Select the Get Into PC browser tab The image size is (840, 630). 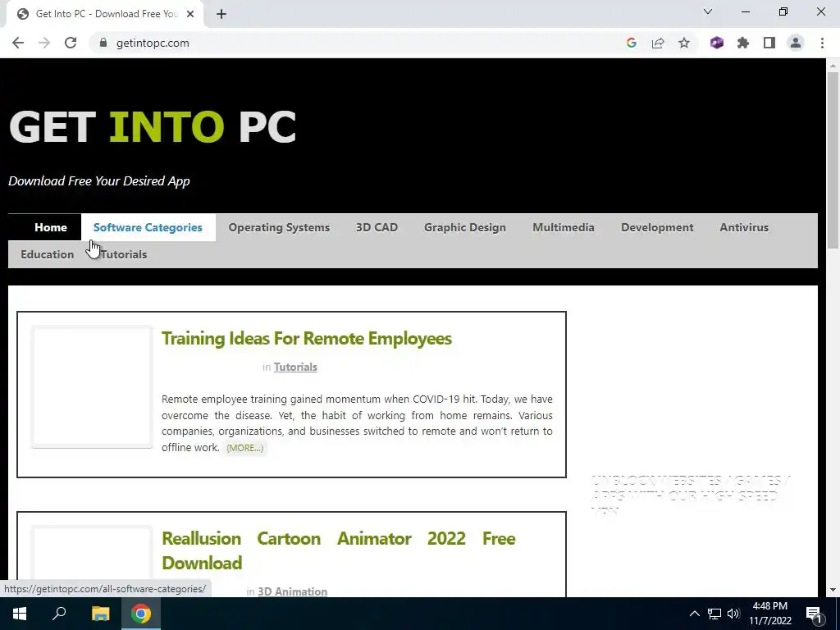(x=105, y=14)
